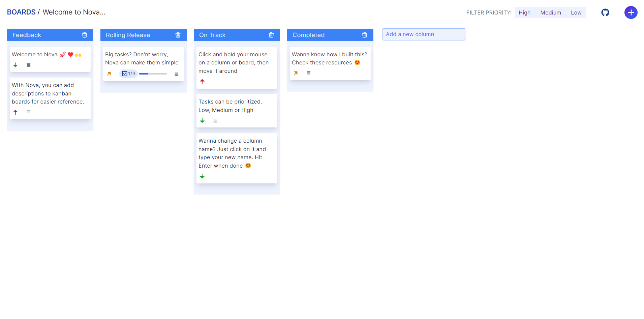
Task: Filter tasks by Medium priority
Action: tap(551, 13)
